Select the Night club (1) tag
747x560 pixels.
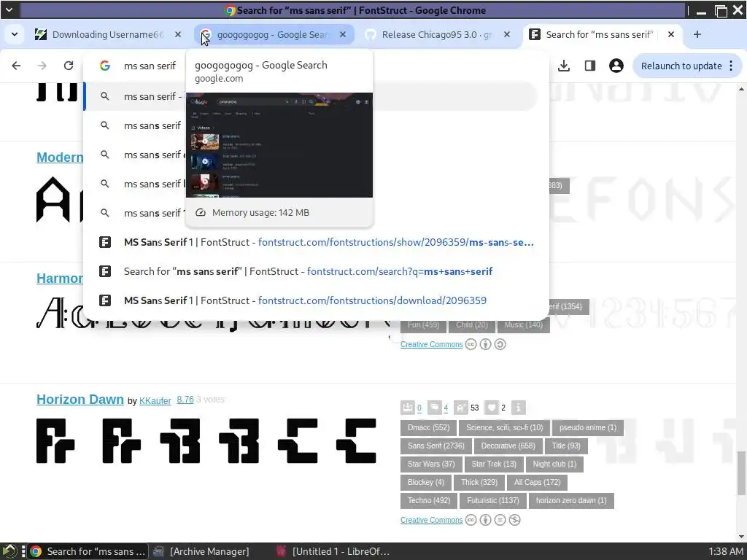pos(554,464)
